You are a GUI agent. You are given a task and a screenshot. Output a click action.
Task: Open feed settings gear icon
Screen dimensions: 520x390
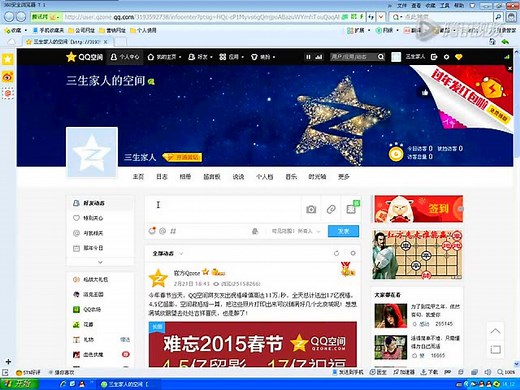click(353, 254)
